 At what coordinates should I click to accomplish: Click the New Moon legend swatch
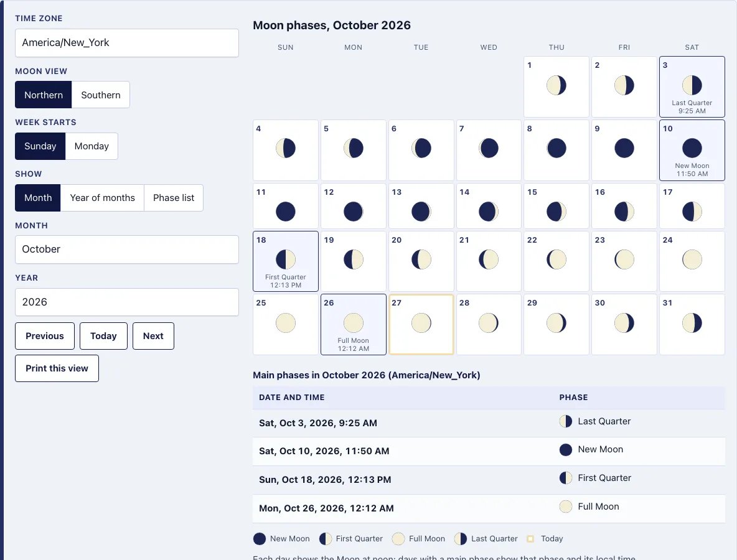click(x=260, y=539)
